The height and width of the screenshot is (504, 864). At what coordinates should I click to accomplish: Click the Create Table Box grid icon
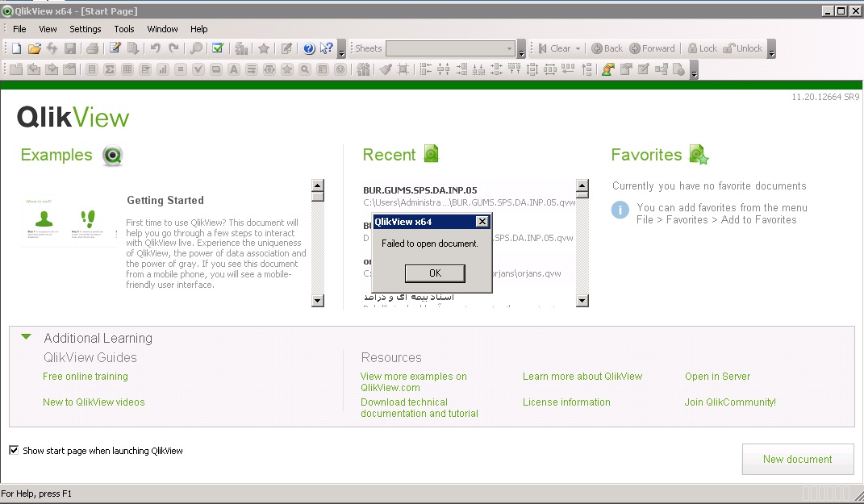[x=127, y=69]
